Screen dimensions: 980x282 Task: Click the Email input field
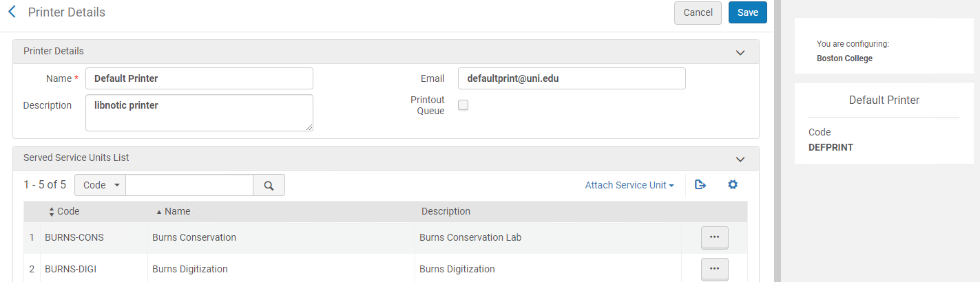tap(572, 78)
